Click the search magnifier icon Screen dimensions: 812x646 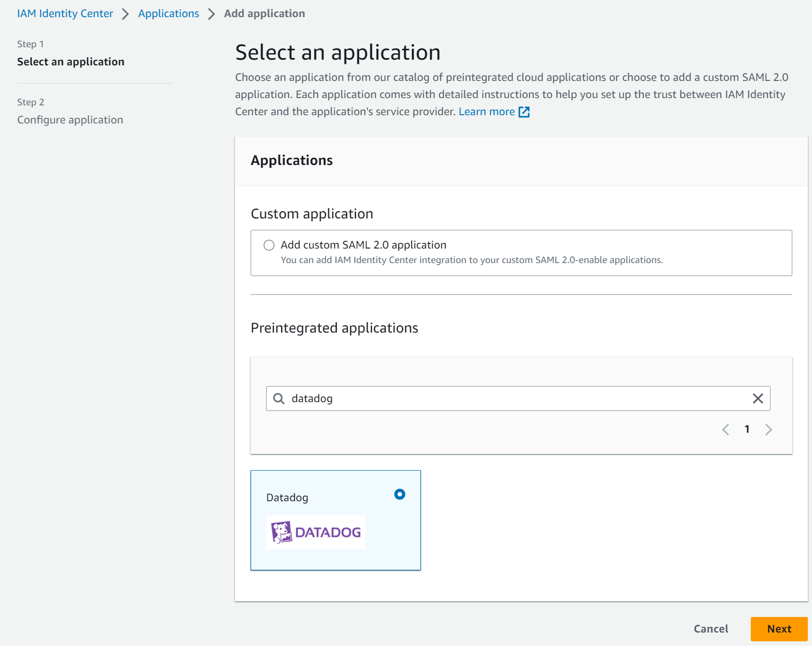coord(279,398)
